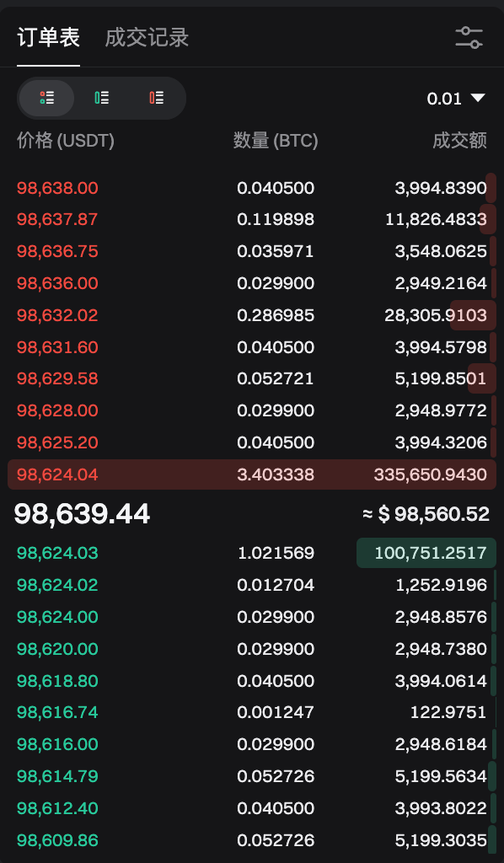Viewport: 504px width, 863px height.
Task: Pick best ask price 98,624.04
Action: tap(57, 474)
